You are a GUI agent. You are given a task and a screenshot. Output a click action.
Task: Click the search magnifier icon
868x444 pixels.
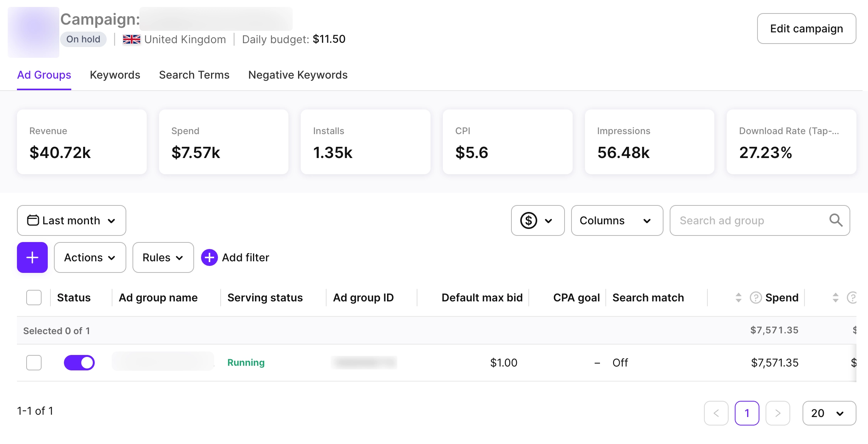click(836, 220)
